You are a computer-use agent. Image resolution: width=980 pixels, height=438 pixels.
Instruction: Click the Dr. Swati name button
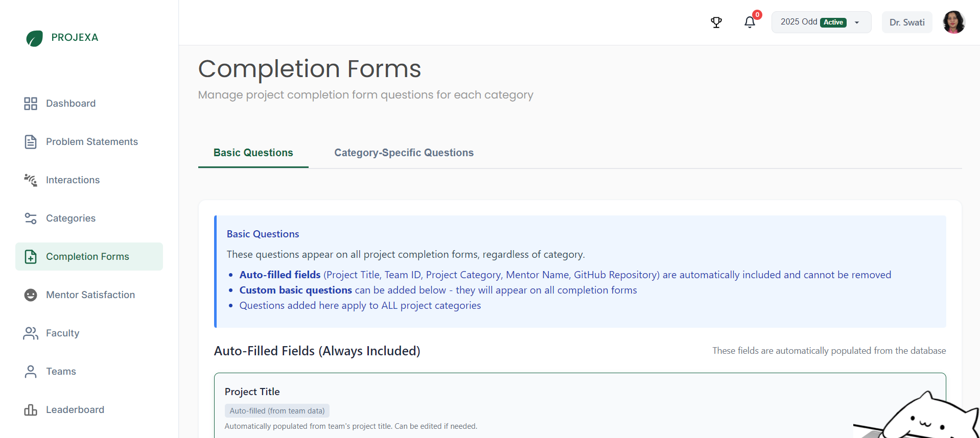click(906, 22)
